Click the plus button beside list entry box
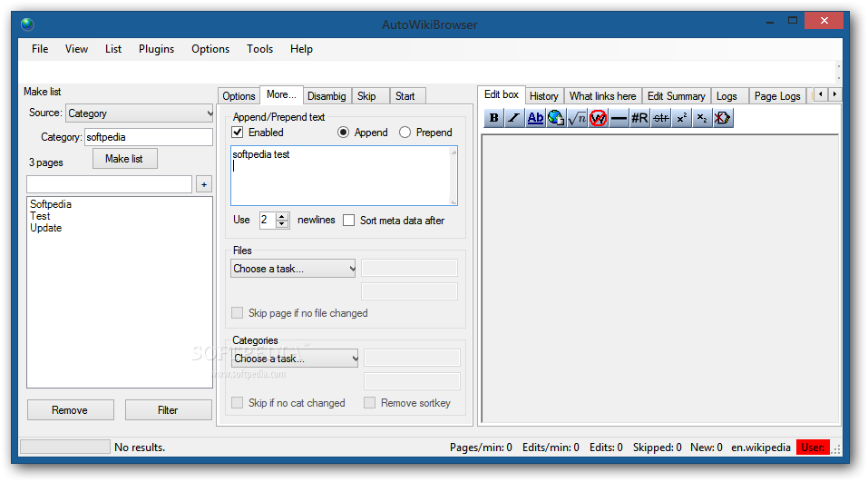The height and width of the screenshot is (482, 868). coord(204,184)
